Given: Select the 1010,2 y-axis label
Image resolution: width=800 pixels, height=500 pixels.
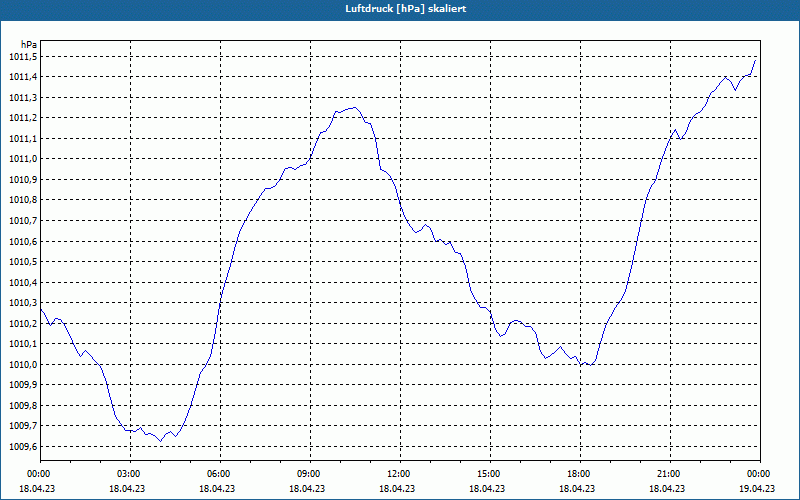Looking at the screenshot, I should [x=23, y=323].
